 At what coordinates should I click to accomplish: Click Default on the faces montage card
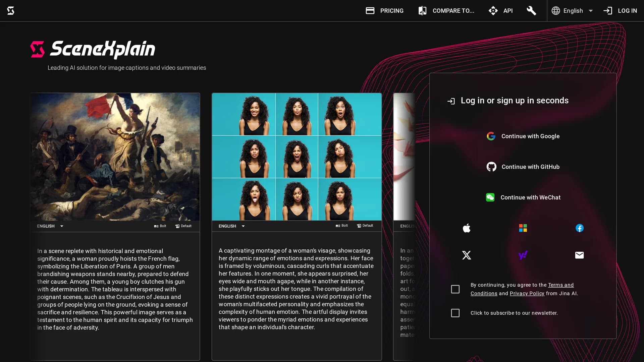[x=365, y=226]
